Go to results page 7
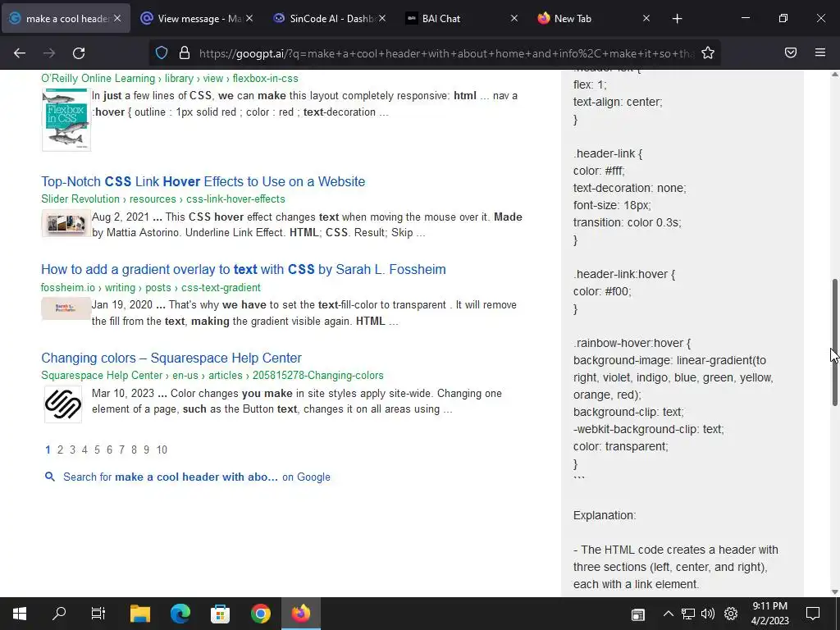This screenshot has width=840, height=630. (121, 450)
